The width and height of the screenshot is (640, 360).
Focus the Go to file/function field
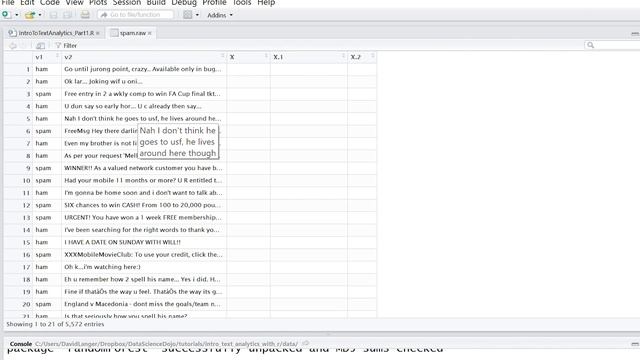coord(136,15)
